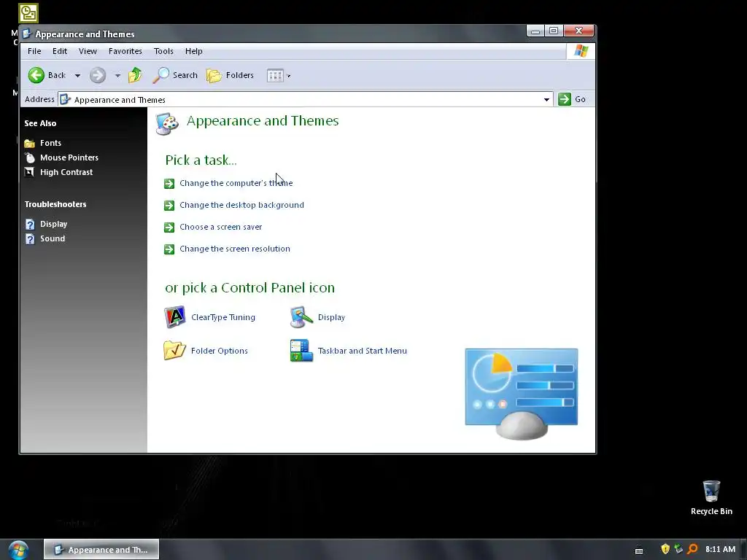Click the Start orb button
The height and width of the screenshot is (560, 747).
pyautogui.click(x=18, y=550)
